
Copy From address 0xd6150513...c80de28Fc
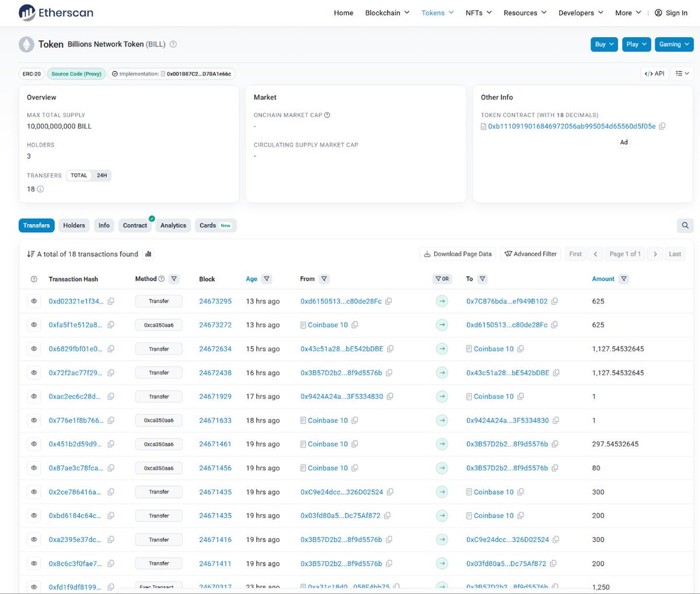(388, 301)
